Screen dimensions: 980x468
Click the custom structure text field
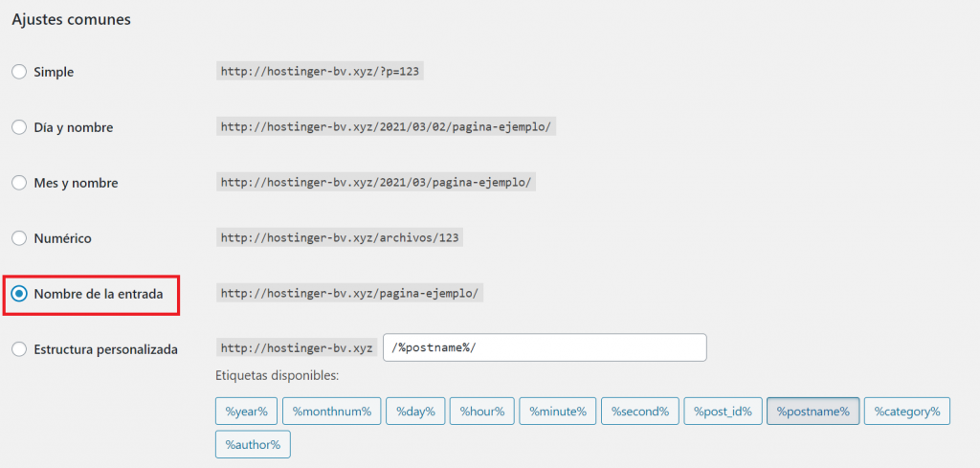545,347
